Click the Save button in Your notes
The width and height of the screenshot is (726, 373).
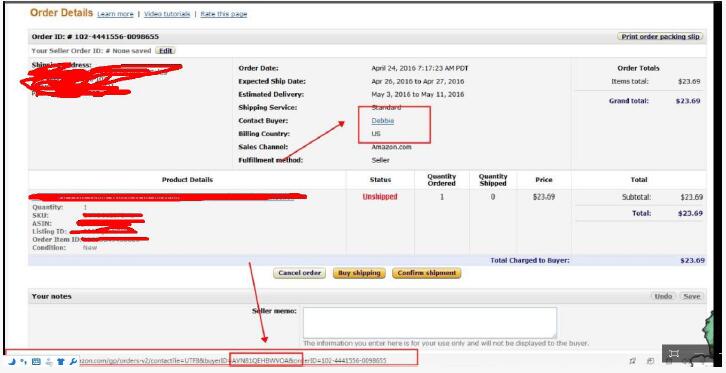(x=691, y=296)
